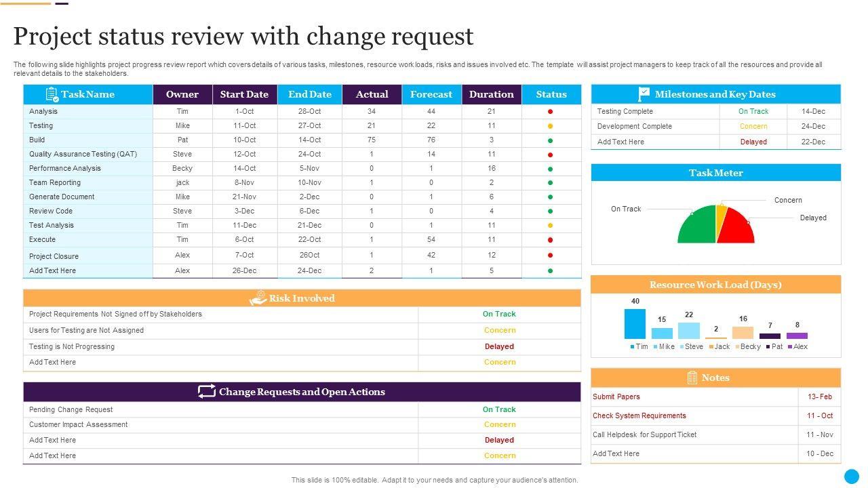The width and height of the screenshot is (868, 488).
Task: Click the red status dot for Analysis
Action: point(551,112)
